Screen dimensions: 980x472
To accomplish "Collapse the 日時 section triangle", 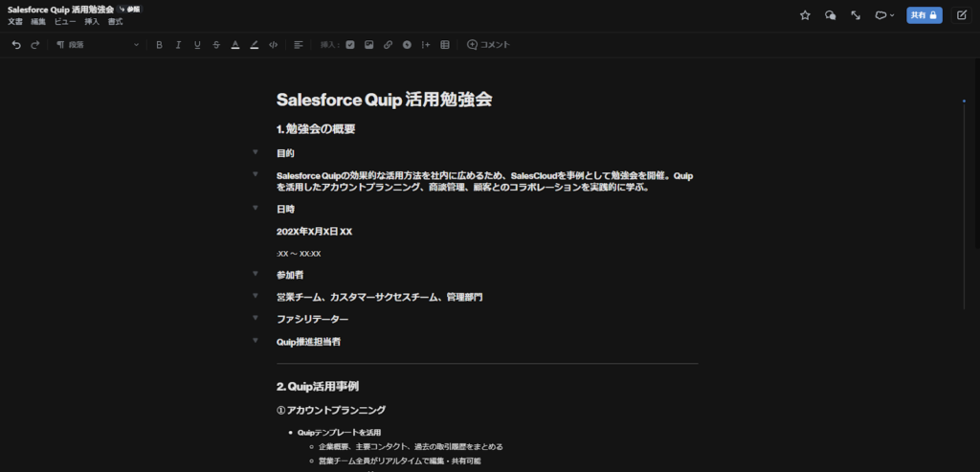I will (255, 208).
